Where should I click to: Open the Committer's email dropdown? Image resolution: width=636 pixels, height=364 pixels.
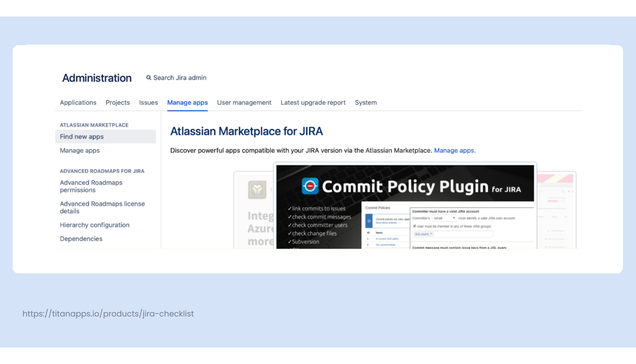point(444,218)
